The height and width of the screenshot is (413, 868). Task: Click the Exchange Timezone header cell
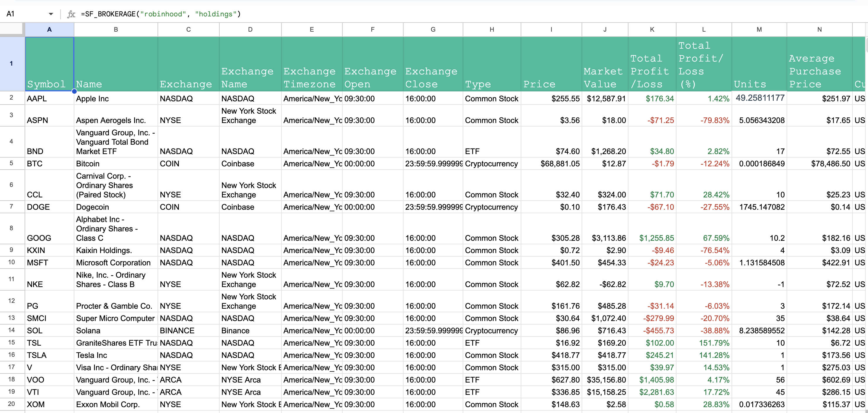tap(312, 64)
